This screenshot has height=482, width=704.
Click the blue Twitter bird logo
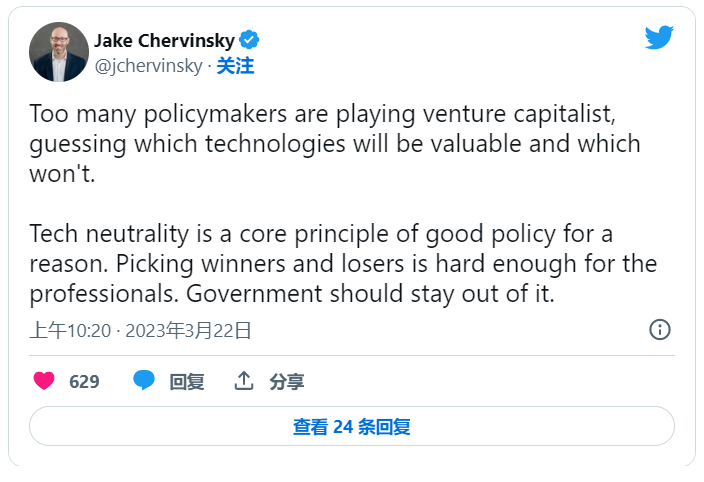click(659, 39)
